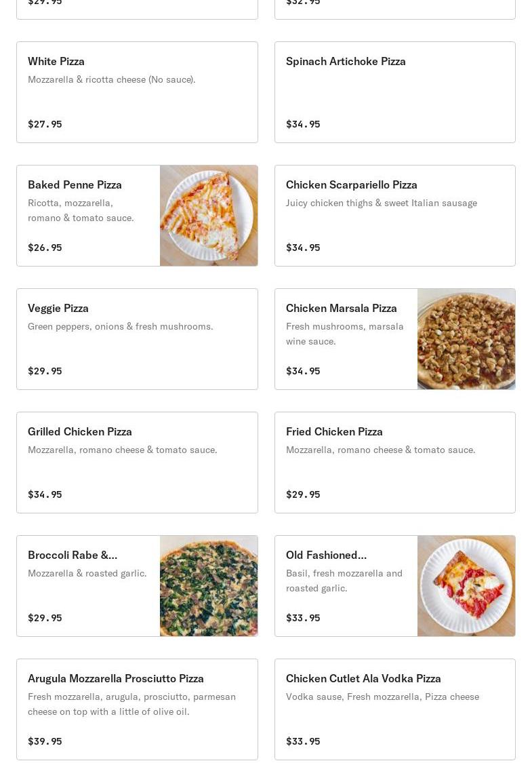Click the $26.95 price under Baked Penne
The image size is (532, 763).
pyautogui.click(x=45, y=248)
